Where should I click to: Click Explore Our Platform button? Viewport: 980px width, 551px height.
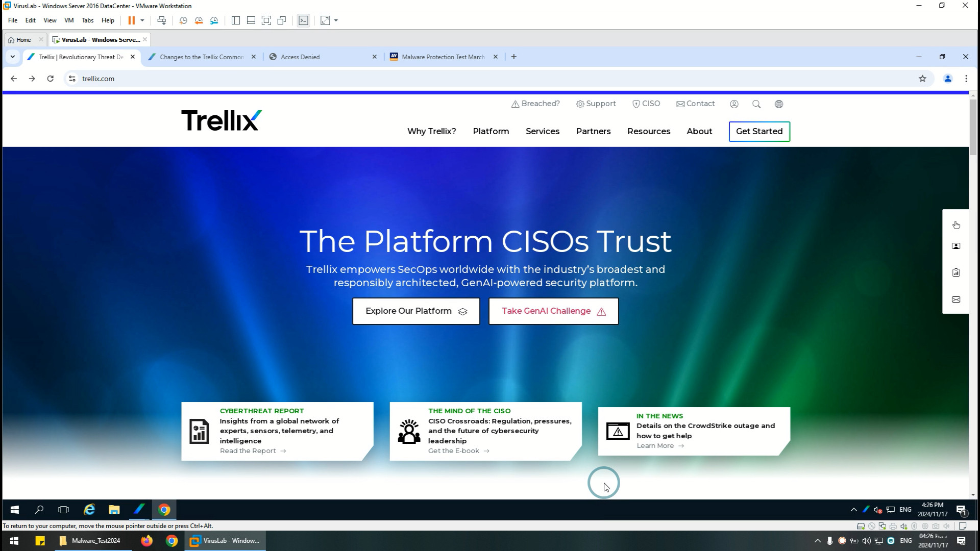[416, 311]
